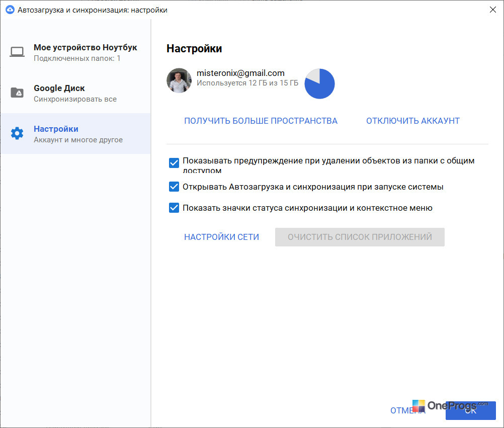Click 'ПОЛУЧИТЬ БОЛЬШЕ ПРОСТРАНСТВА' link
This screenshot has width=504, height=428.
(261, 121)
